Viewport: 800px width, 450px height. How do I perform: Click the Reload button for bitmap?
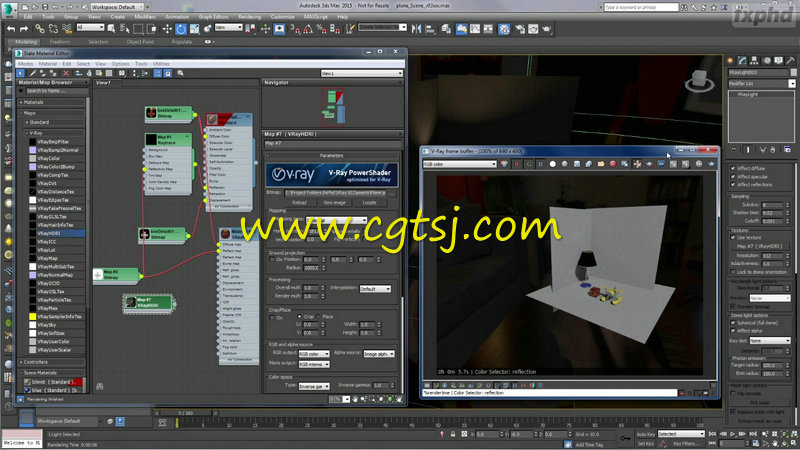(299, 203)
